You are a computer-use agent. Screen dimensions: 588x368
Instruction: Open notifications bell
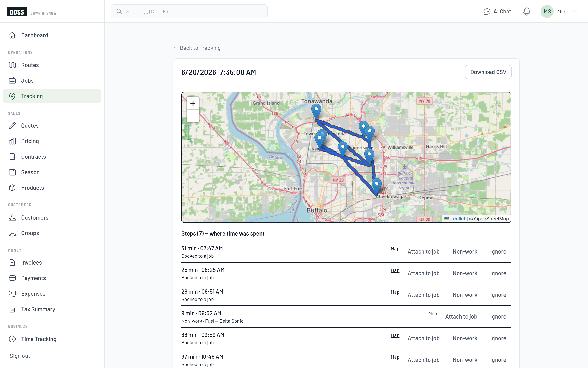[x=527, y=11]
